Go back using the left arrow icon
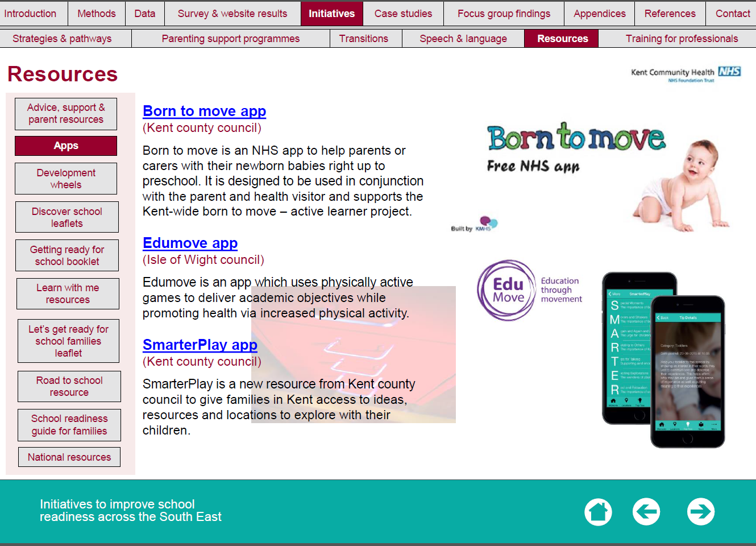756x546 pixels. pyautogui.click(x=646, y=512)
